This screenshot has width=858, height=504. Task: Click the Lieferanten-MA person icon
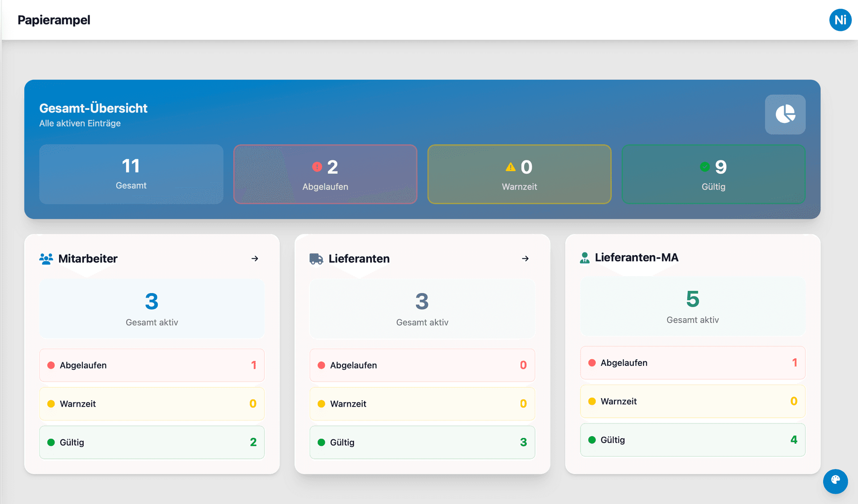[x=584, y=257]
